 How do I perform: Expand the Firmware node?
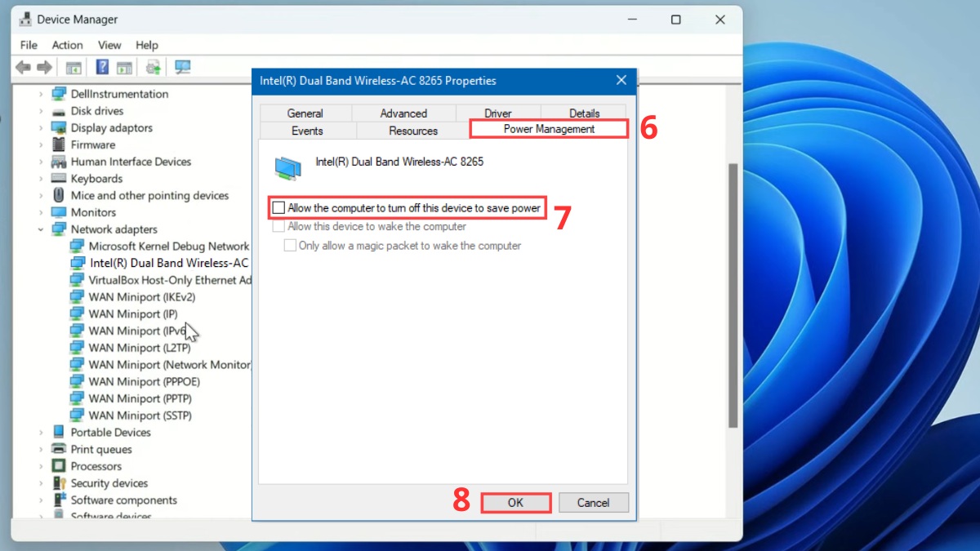click(40, 144)
